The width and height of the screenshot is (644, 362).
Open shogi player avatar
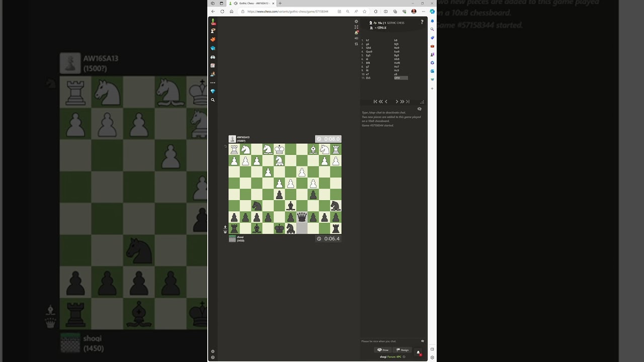[x=232, y=239]
